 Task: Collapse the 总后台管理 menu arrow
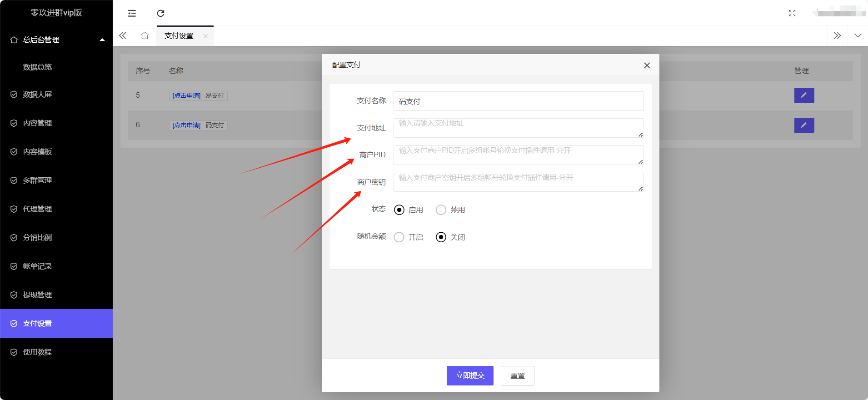(102, 40)
